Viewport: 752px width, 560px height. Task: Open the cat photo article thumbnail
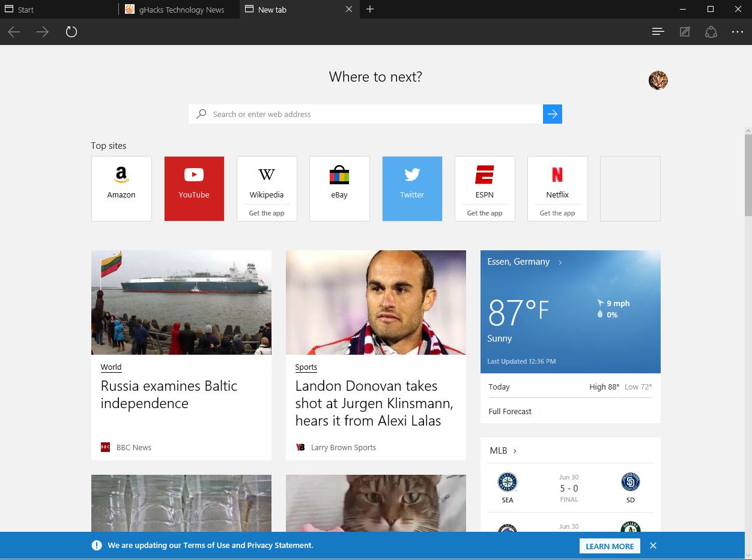376,503
